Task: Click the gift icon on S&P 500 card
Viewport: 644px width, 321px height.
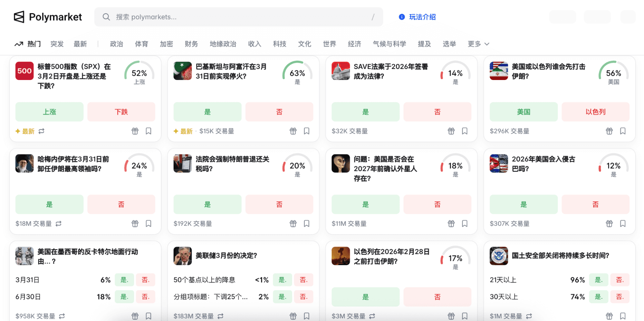Action: coord(135,131)
